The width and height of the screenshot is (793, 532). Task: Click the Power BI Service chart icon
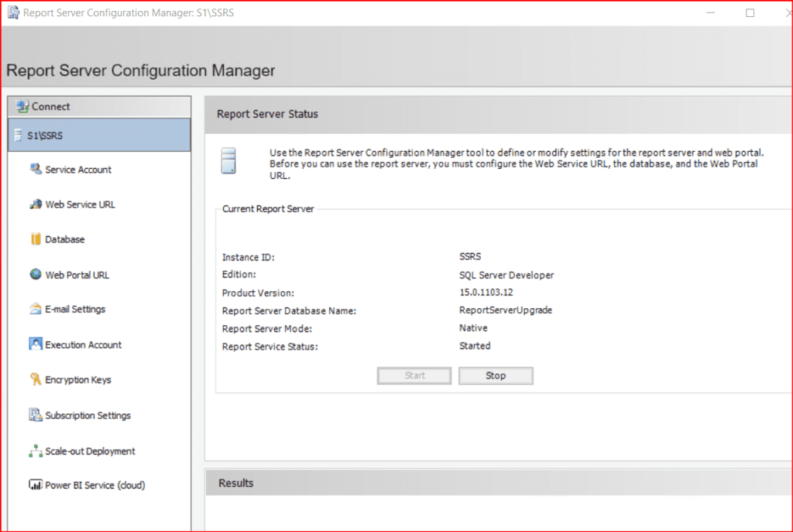36,486
